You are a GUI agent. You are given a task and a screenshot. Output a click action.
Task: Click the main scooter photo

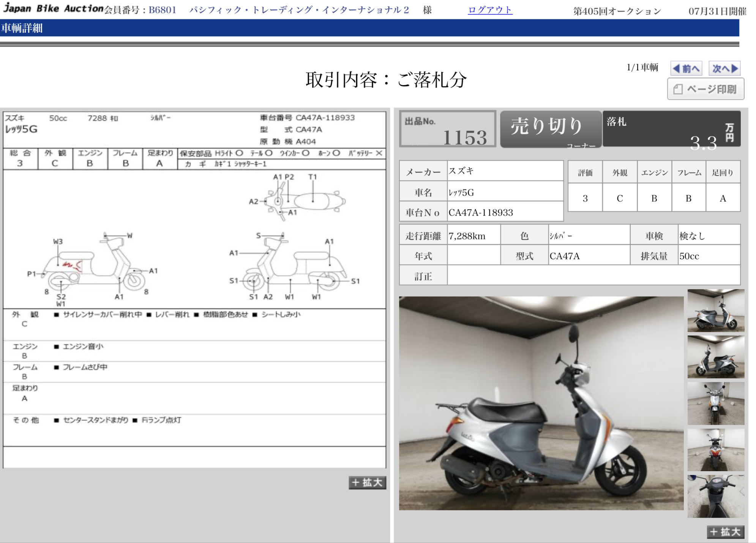coord(541,403)
